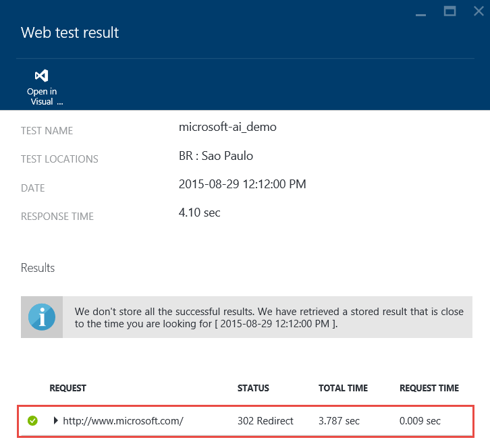The width and height of the screenshot is (490, 448).
Task: Click the 3.787 sec total time value
Action: 339,421
